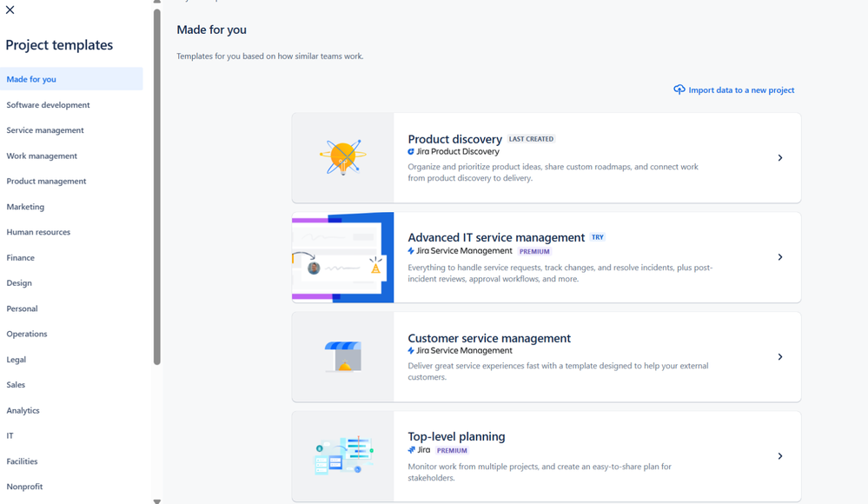The image size is (868, 504).
Task: Open the Product discovery template title
Action: [x=455, y=139]
